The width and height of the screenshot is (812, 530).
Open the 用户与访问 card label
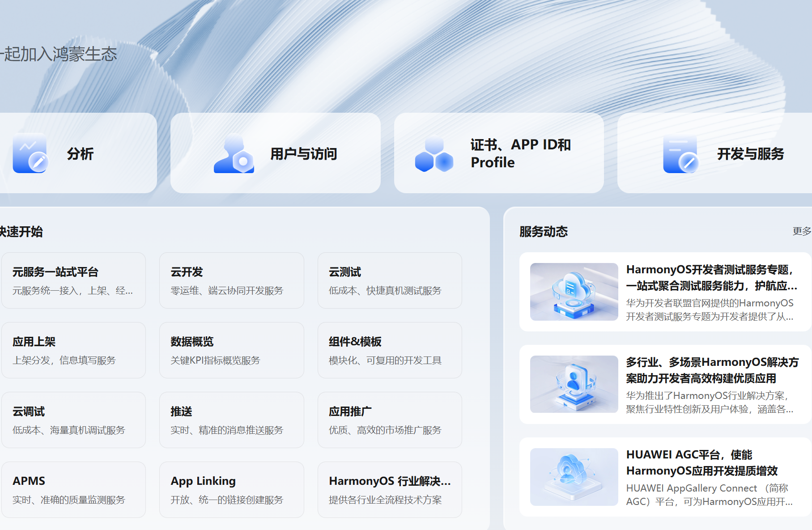[x=303, y=154]
